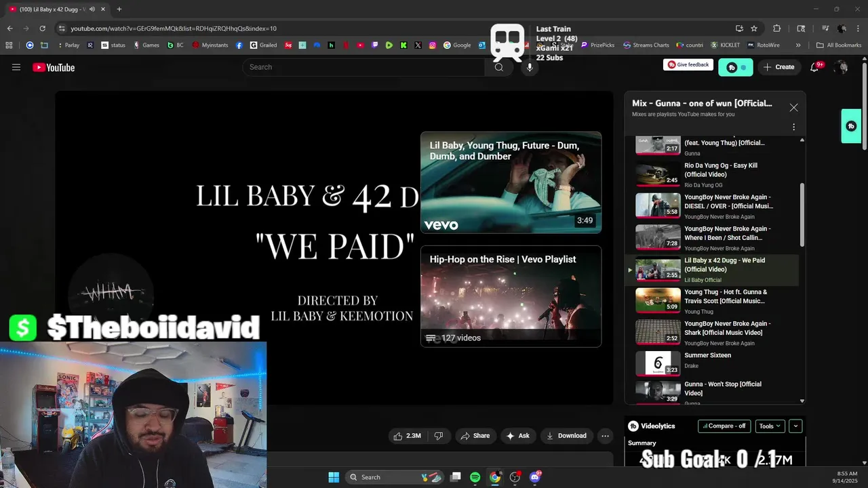Select the current Lil Baby We Paid item
The width and height of the screenshot is (868, 488).
[711, 270]
